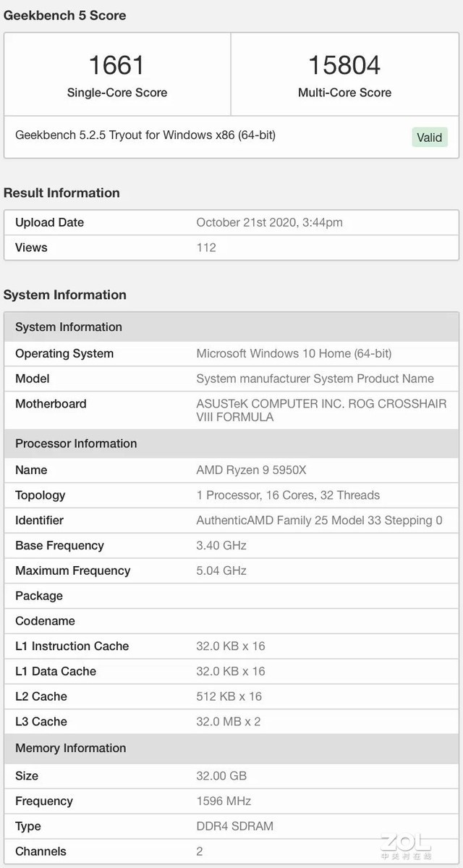463x868 pixels.
Task: Click the DDR4 SDRAM type value
Action: (x=234, y=826)
